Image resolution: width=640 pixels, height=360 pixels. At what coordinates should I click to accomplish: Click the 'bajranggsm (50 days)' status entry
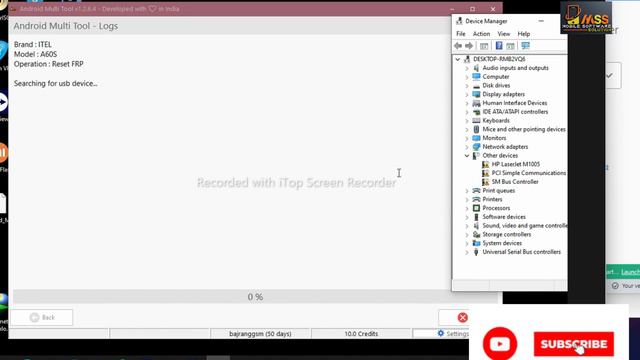click(x=260, y=334)
